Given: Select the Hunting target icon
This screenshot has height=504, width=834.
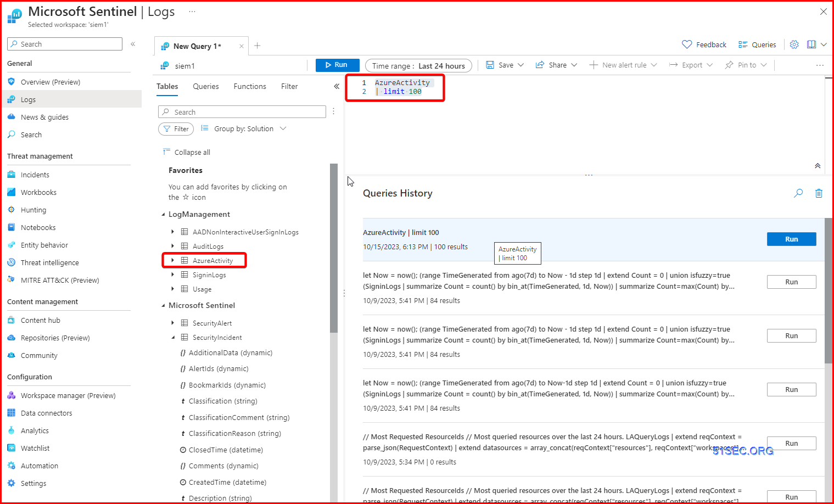Looking at the screenshot, I should [x=11, y=210].
